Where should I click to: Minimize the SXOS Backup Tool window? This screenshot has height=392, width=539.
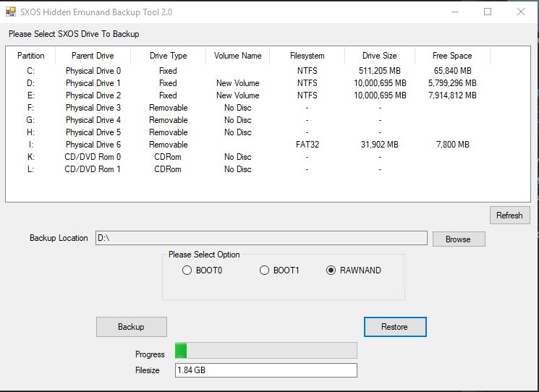[x=455, y=12]
